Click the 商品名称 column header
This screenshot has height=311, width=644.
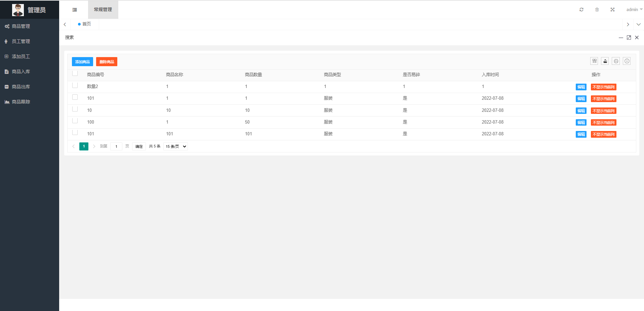174,75
